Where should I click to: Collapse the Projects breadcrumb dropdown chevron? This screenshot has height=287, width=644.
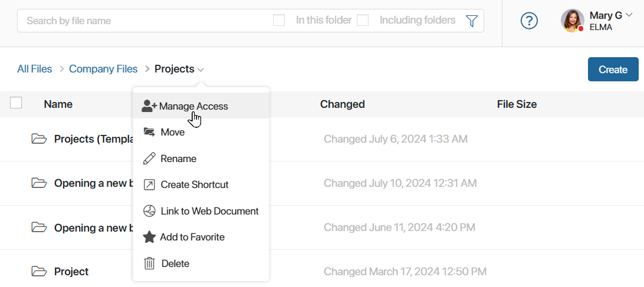coord(201,70)
